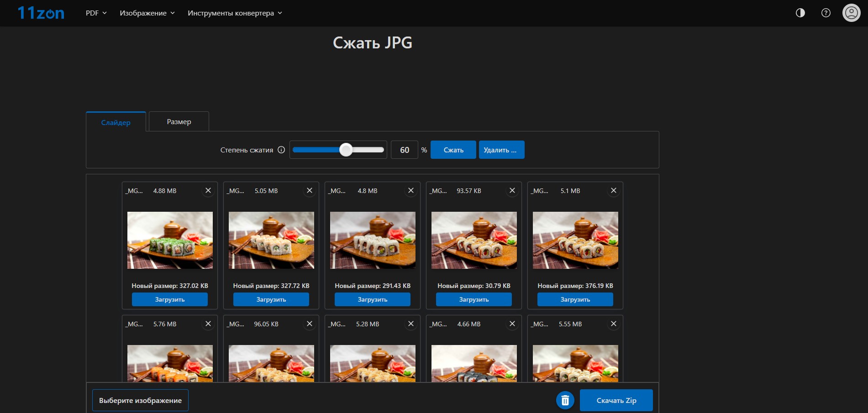This screenshot has width=868, height=413.
Task: Remove the 5.76 MB image card
Action: coord(208,324)
